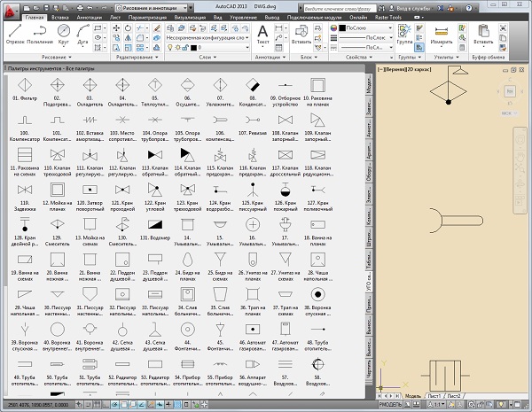
Task: Open the Измерить (Measure) utility
Action: [x=441, y=33]
